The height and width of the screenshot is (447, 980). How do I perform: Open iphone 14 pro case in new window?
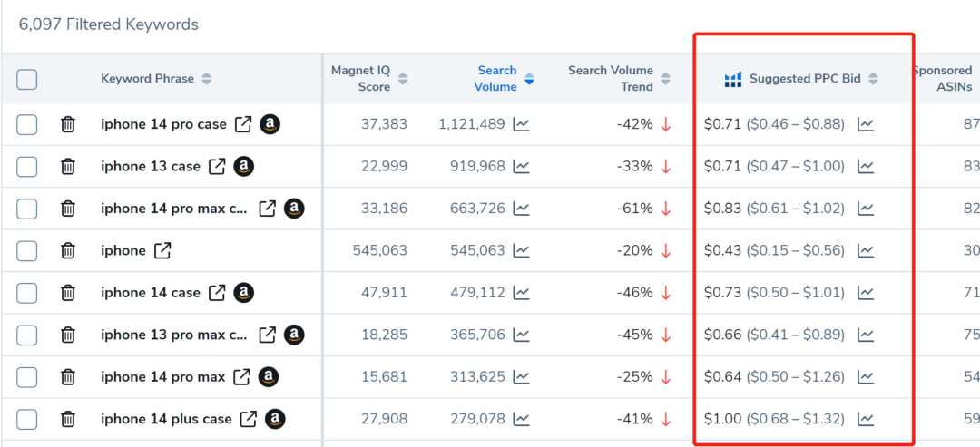(x=243, y=124)
